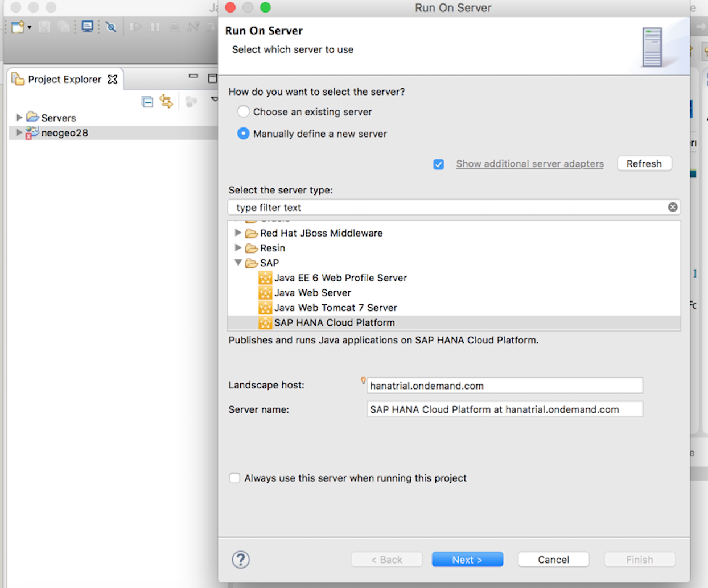
Task: Minimize the Project Explorer panel
Action: [x=194, y=76]
